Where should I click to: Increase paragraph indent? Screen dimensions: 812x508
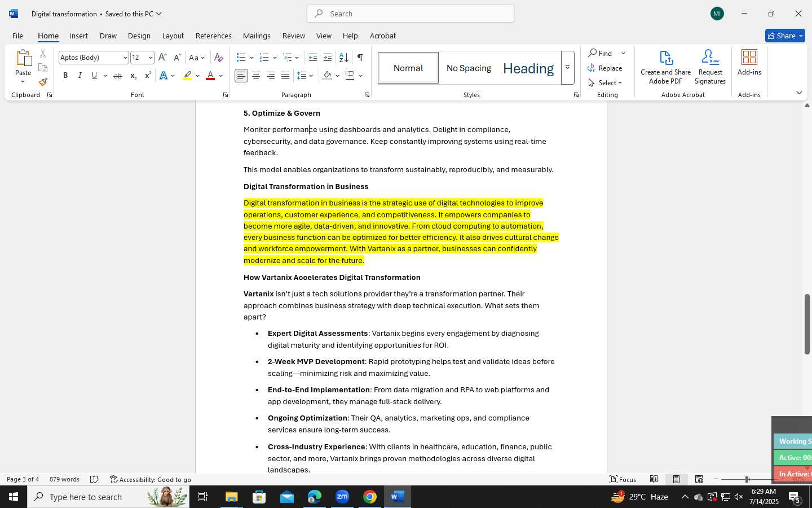328,58
